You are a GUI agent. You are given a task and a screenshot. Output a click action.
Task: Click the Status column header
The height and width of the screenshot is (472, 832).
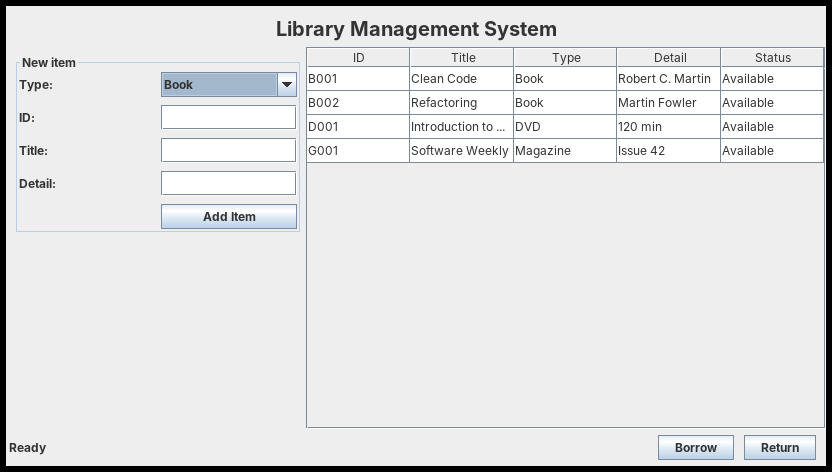[x=772, y=57]
